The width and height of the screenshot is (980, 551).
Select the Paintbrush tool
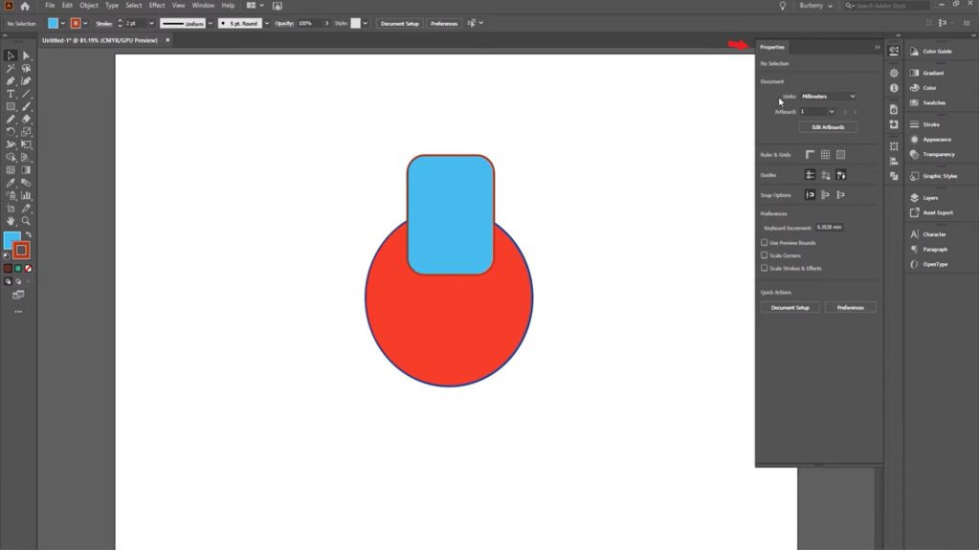(26, 106)
